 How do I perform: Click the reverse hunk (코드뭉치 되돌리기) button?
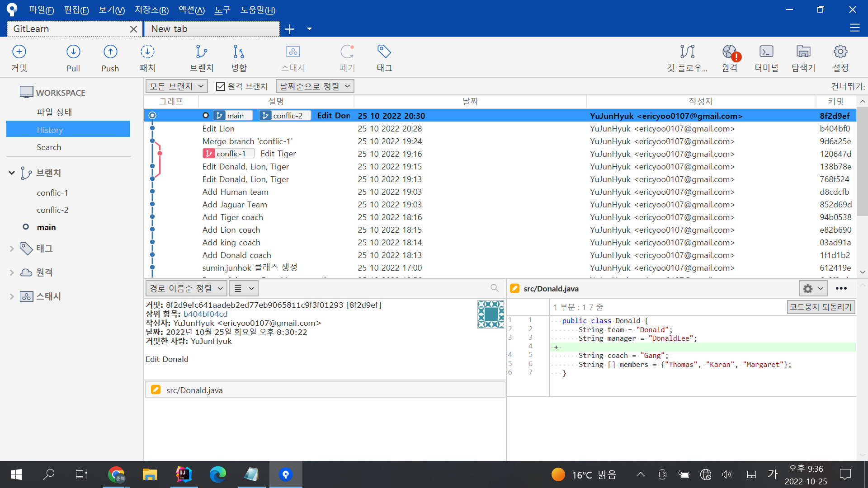821,307
